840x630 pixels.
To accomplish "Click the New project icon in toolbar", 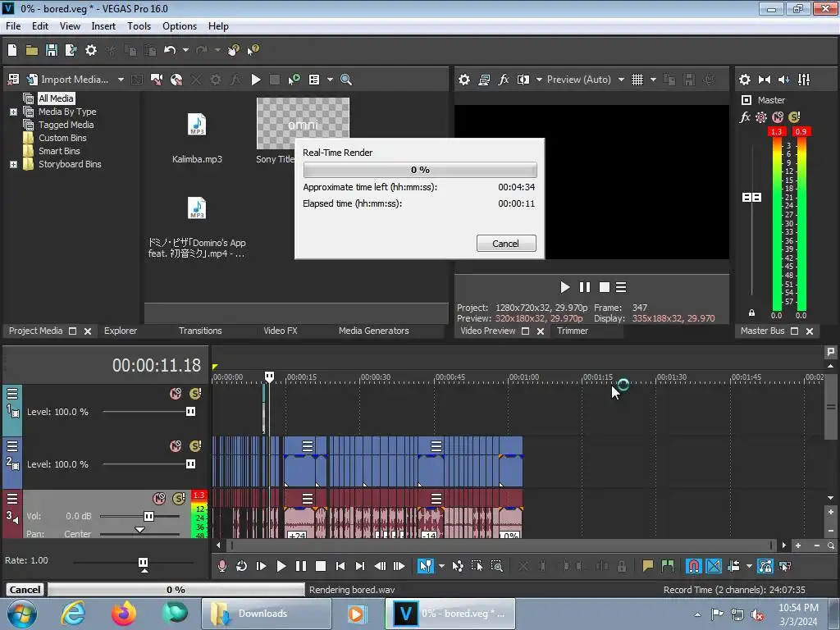I will click(12, 50).
